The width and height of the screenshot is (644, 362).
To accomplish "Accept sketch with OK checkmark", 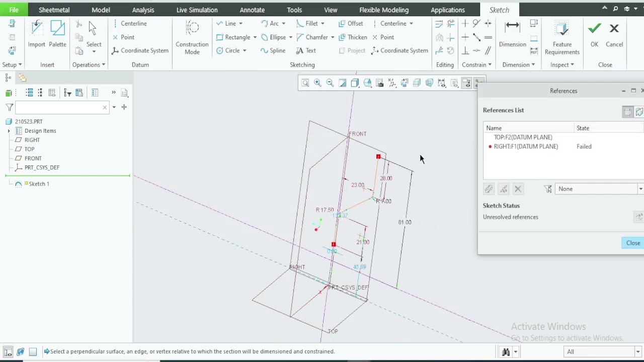I will pyautogui.click(x=594, y=35).
